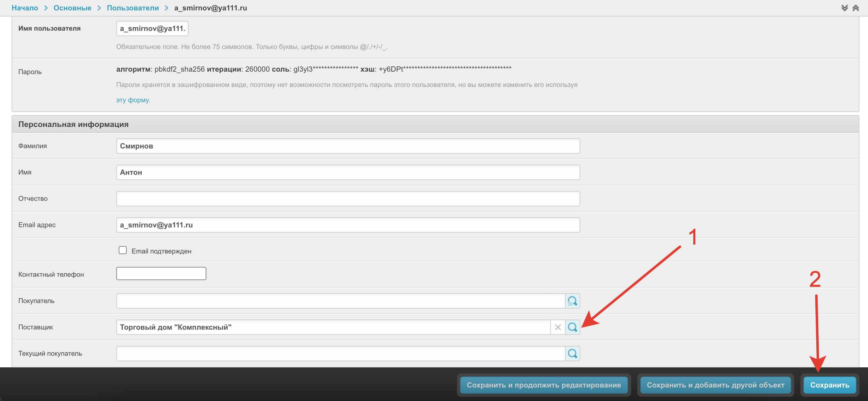Focus the Фамилия field
The image size is (868, 401).
click(x=348, y=146)
